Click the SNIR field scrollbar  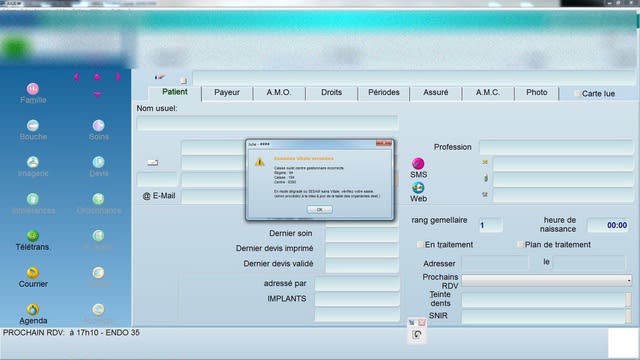click(x=629, y=316)
